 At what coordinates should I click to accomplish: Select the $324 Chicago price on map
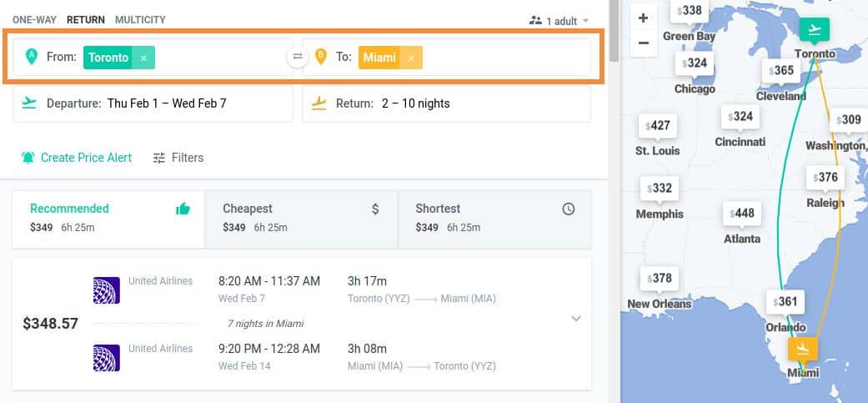(x=695, y=63)
